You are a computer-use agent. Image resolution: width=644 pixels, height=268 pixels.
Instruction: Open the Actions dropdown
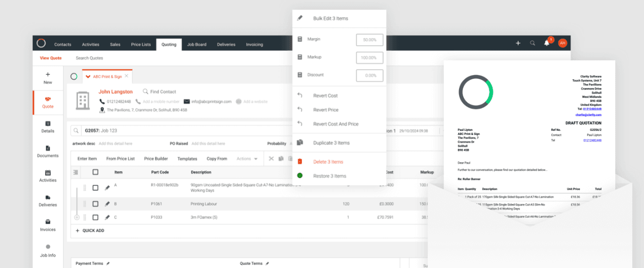pyautogui.click(x=247, y=159)
